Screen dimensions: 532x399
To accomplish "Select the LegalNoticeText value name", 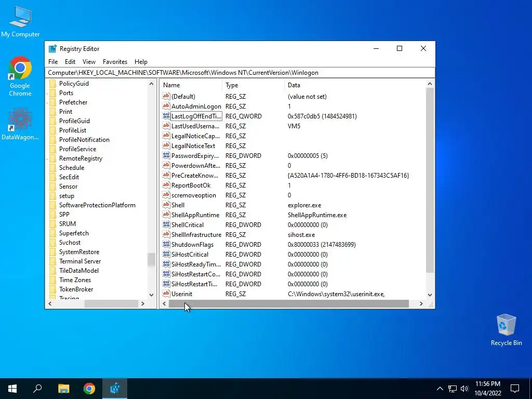I will [x=193, y=145].
